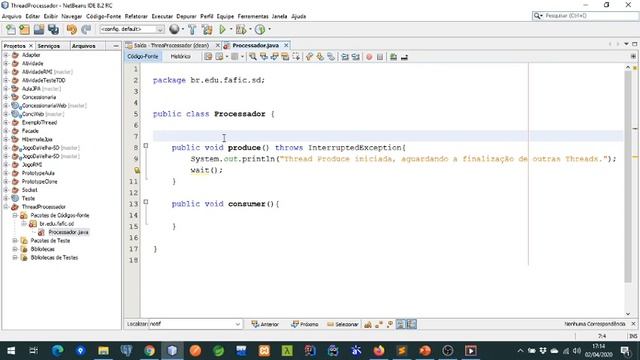Open the Ferramentas menu
The width and height of the screenshot is (640, 360).
pyautogui.click(x=253, y=16)
